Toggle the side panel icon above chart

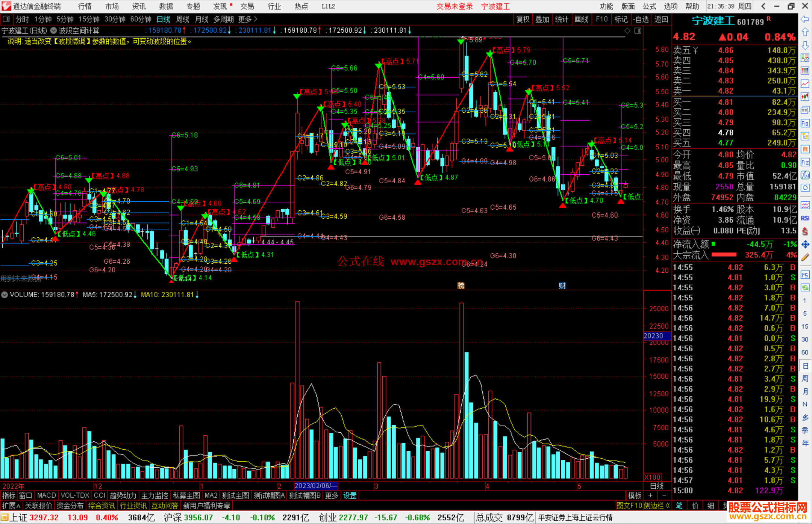click(638, 31)
